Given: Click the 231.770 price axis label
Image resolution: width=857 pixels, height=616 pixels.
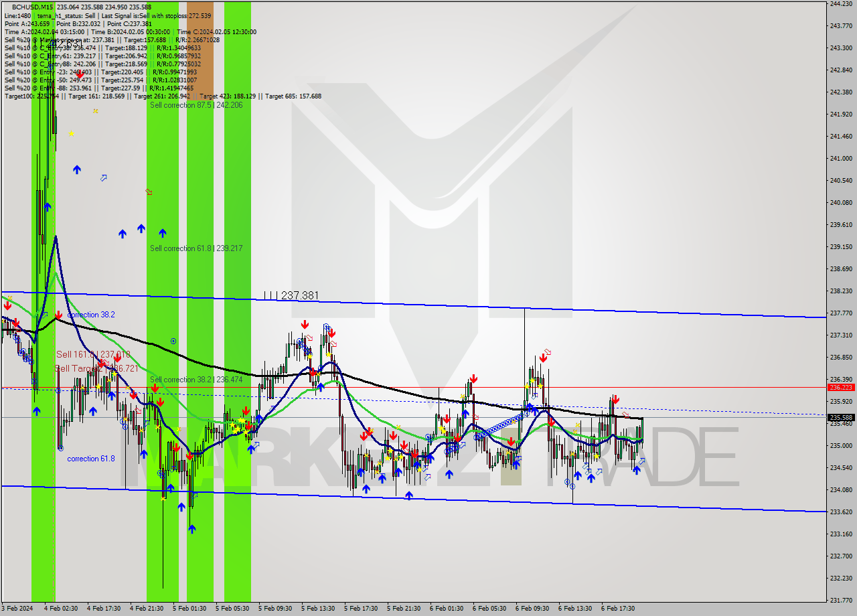Looking at the screenshot, I should (x=840, y=601).
